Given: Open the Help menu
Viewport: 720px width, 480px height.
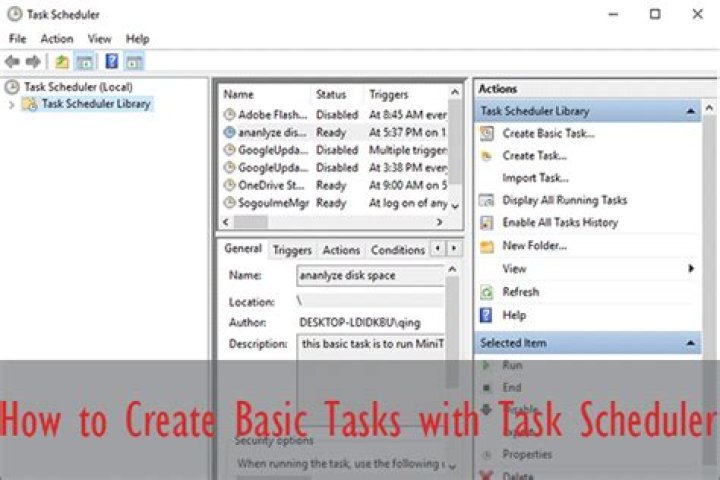Looking at the screenshot, I should click(137, 39).
